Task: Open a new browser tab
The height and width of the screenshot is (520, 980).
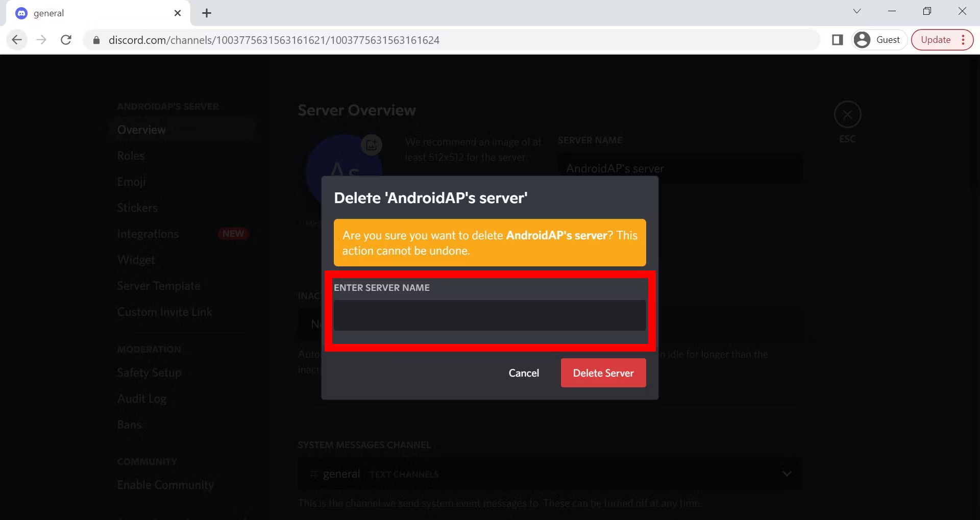Action: pos(207,13)
